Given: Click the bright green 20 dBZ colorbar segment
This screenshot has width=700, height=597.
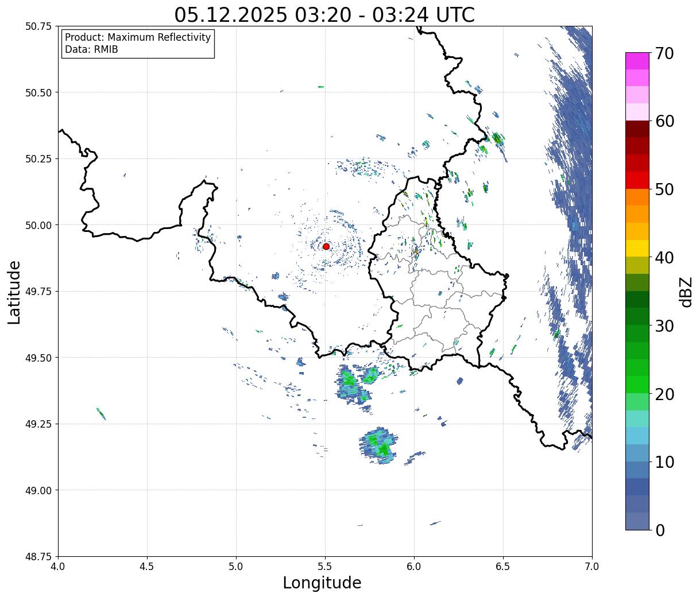Looking at the screenshot, I should pos(637,385).
